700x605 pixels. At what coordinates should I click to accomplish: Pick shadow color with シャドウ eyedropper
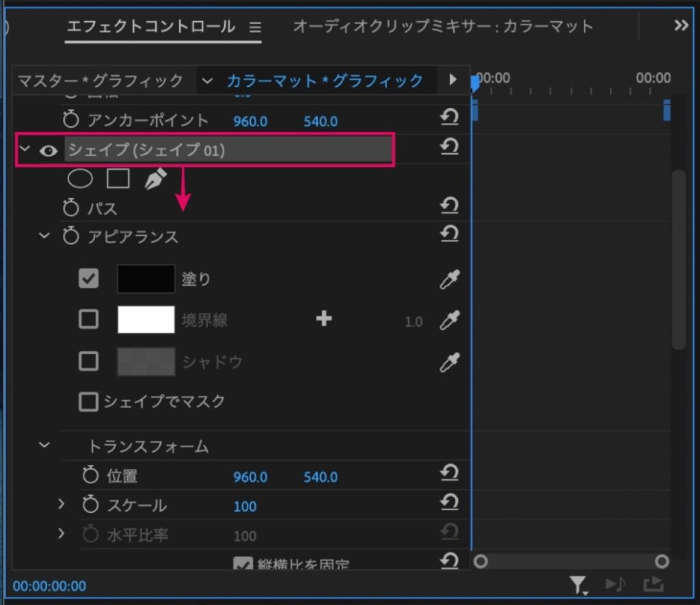(450, 362)
